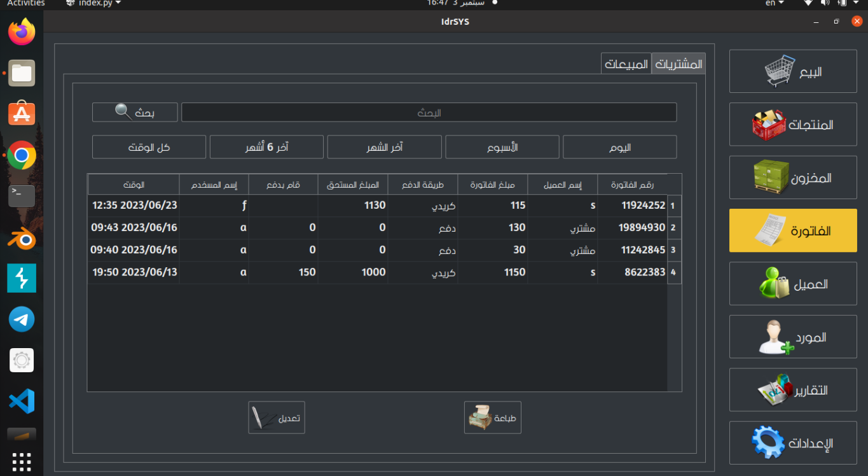Open the المنتجات products basket section
Image resolution: width=868 pixels, height=476 pixels.
point(793,125)
